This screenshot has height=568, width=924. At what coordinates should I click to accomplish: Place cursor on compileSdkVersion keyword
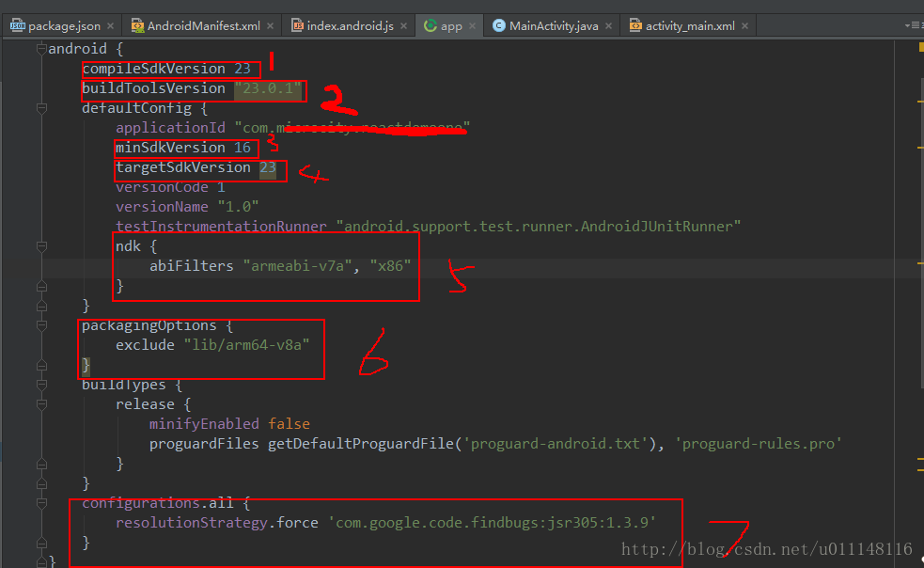click(x=154, y=69)
